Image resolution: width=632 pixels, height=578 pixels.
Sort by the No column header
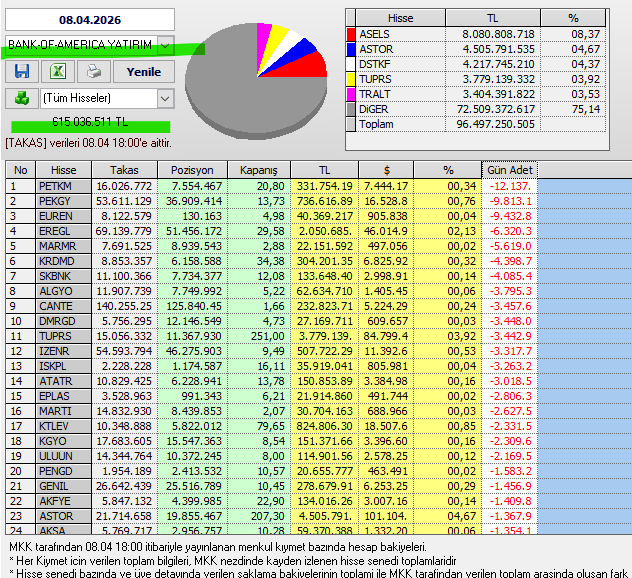[x=21, y=170]
